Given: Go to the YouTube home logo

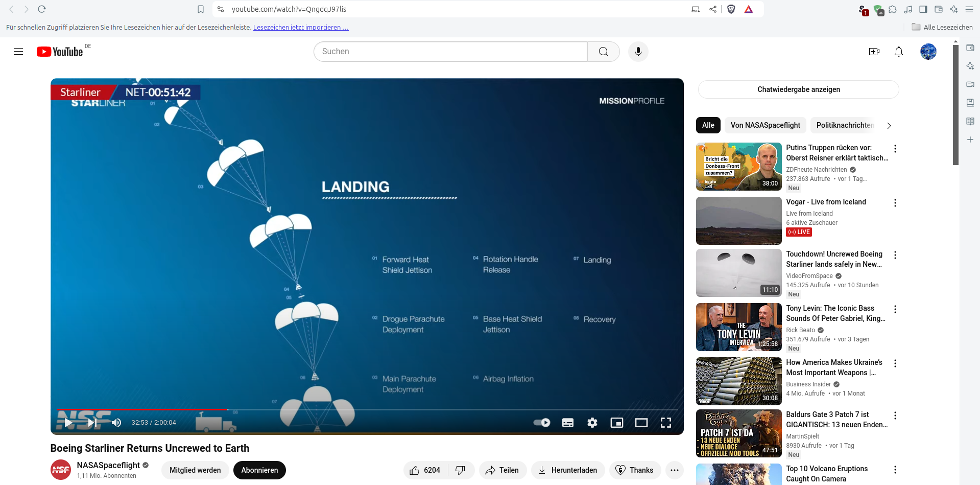Looking at the screenshot, I should point(60,52).
